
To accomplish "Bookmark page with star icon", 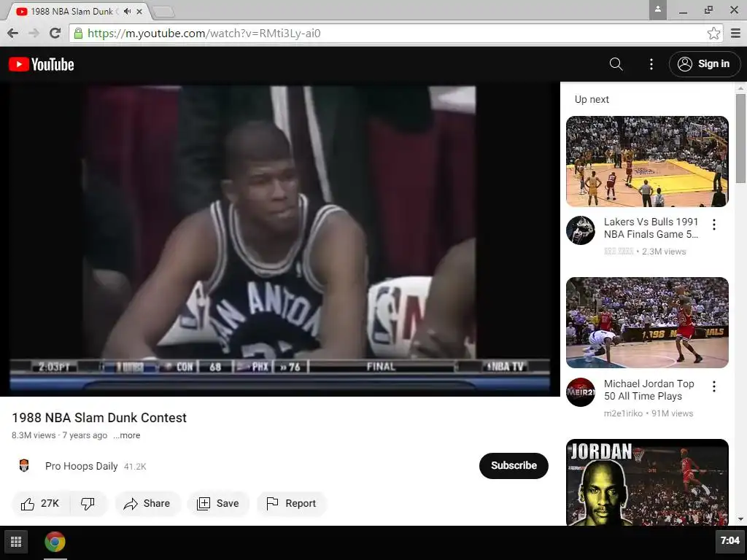I will click(x=713, y=34).
